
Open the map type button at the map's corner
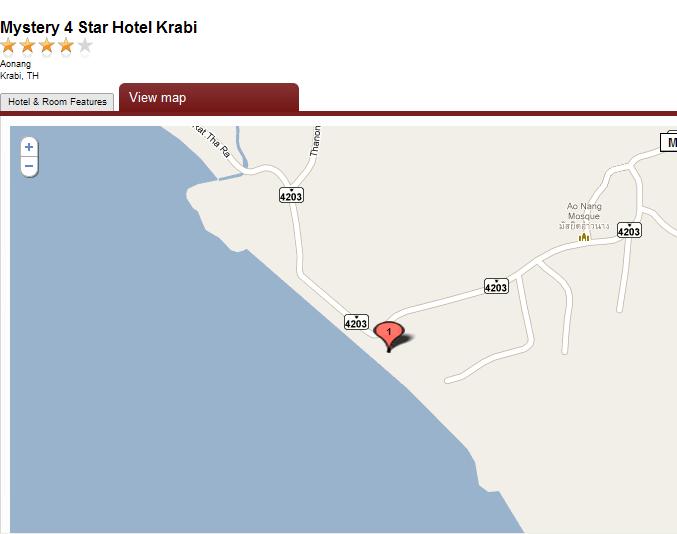tap(669, 142)
